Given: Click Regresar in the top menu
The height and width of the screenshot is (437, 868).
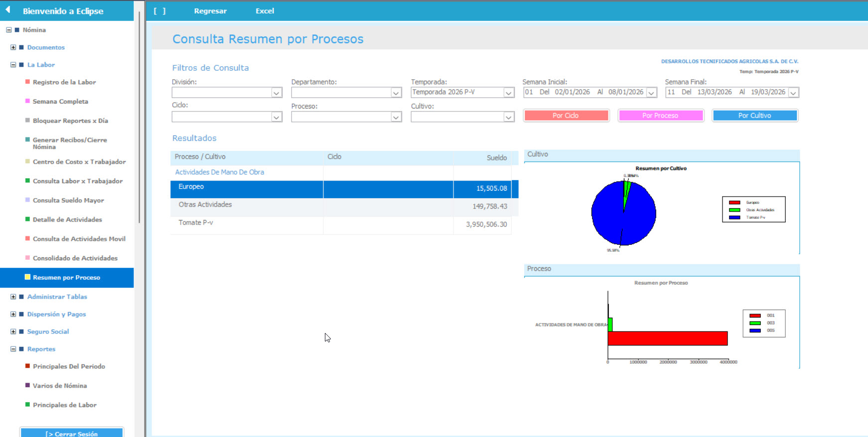Looking at the screenshot, I should (x=210, y=11).
